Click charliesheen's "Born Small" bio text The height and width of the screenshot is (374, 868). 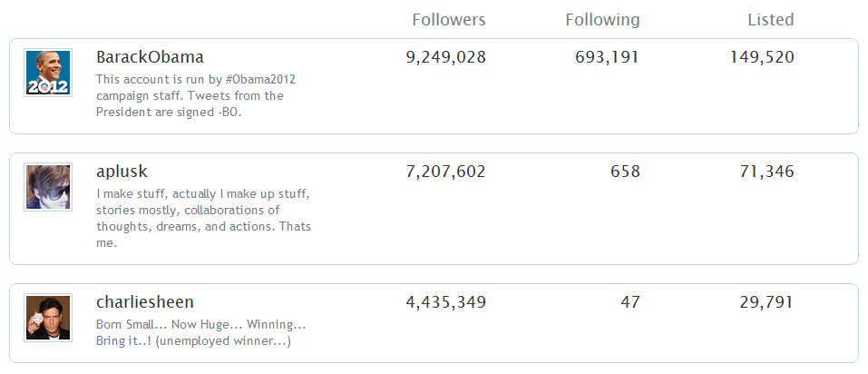[200, 333]
